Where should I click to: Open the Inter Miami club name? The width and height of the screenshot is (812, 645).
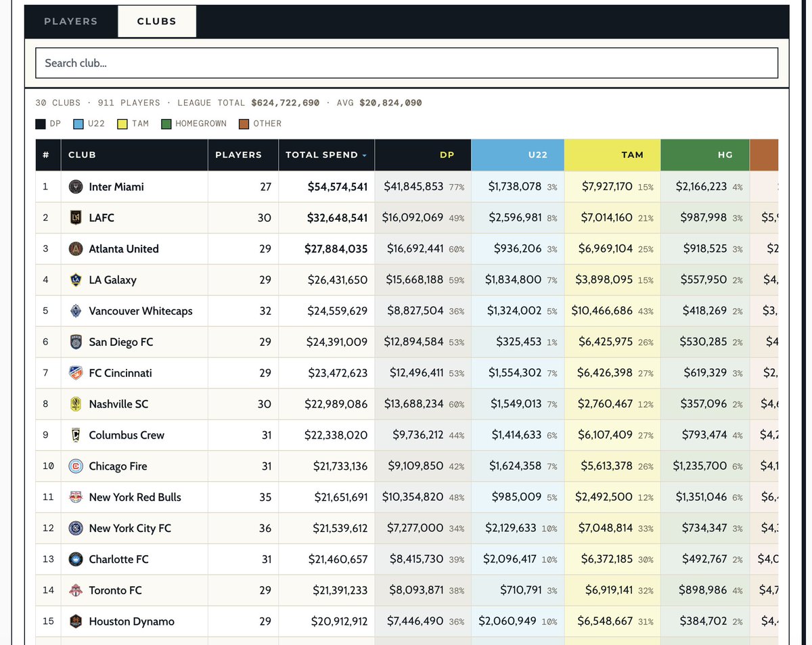pos(116,187)
